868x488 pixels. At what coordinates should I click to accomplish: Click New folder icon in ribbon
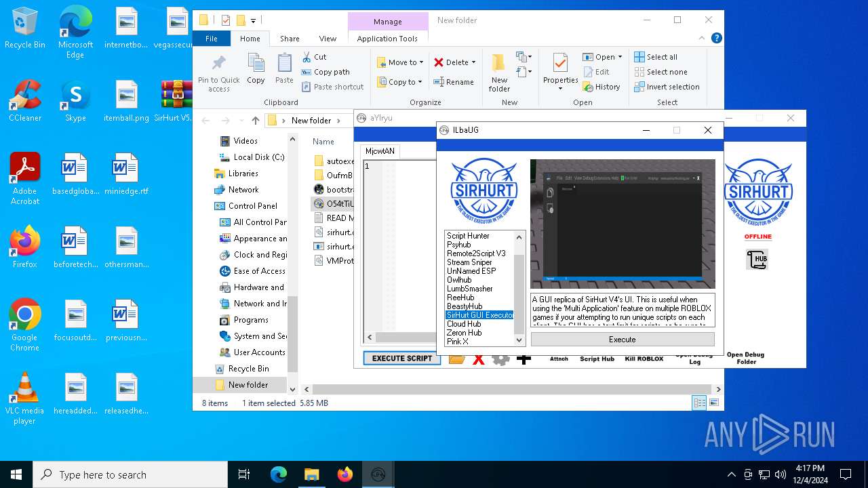coord(499,73)
